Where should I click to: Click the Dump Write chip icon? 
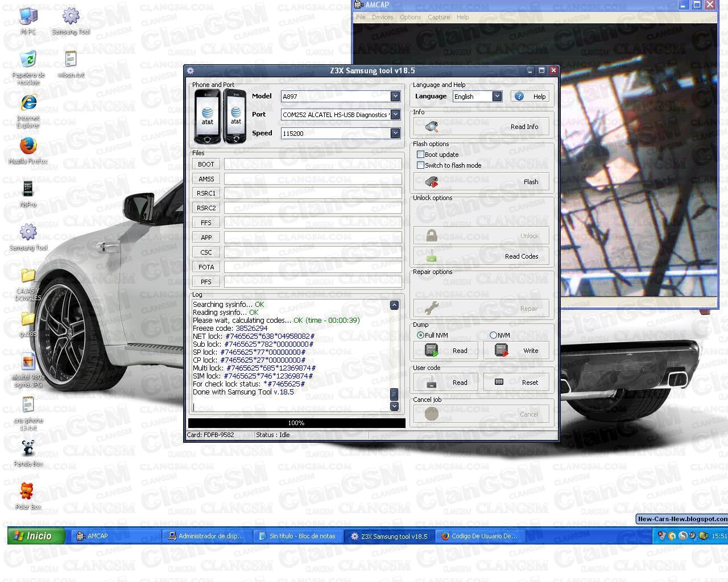(502, 351)
